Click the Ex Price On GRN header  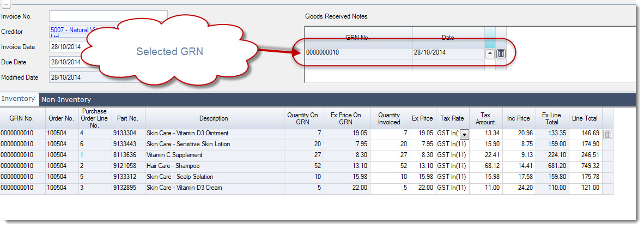(x=346, y=118)
